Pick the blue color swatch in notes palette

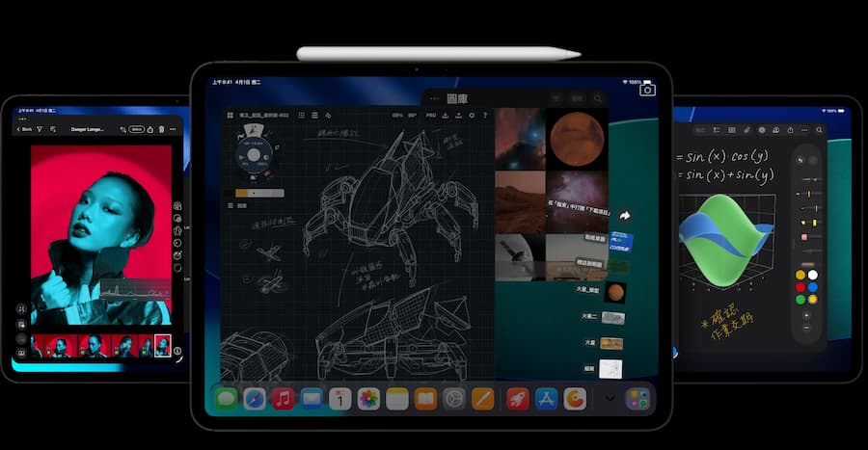pyautogui.click(x=813, y=287)
